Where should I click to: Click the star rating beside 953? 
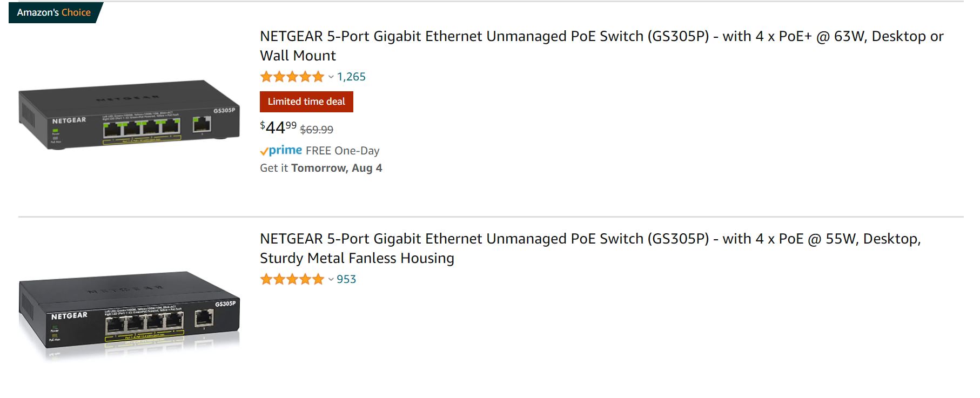[x=292, y=279]
